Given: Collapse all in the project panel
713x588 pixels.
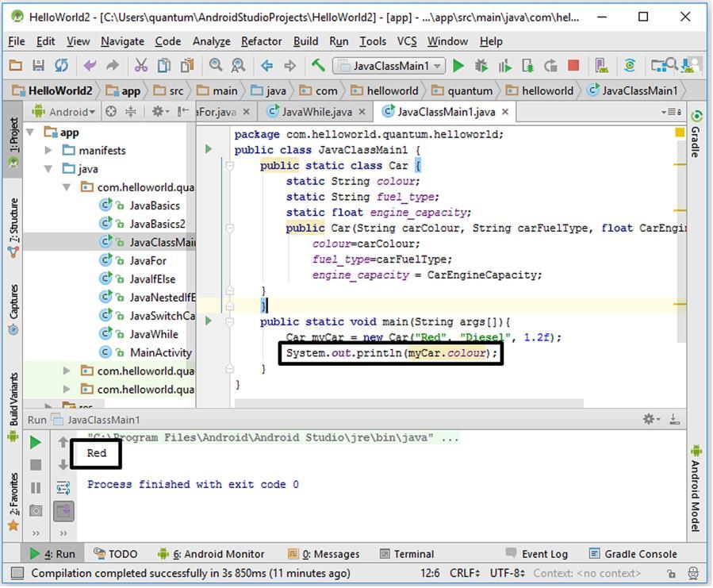Looking at the screenshot, I should point(131,112).
